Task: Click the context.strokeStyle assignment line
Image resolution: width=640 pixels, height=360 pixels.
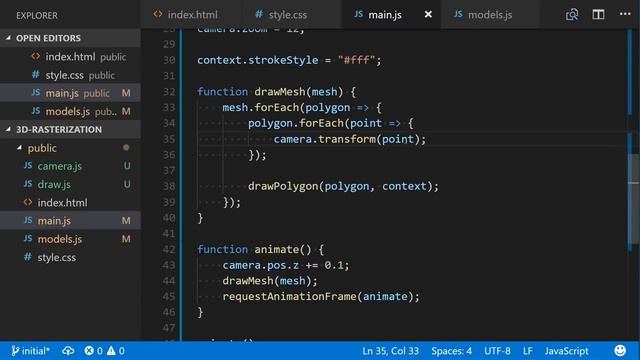Action: pos(289,60)
